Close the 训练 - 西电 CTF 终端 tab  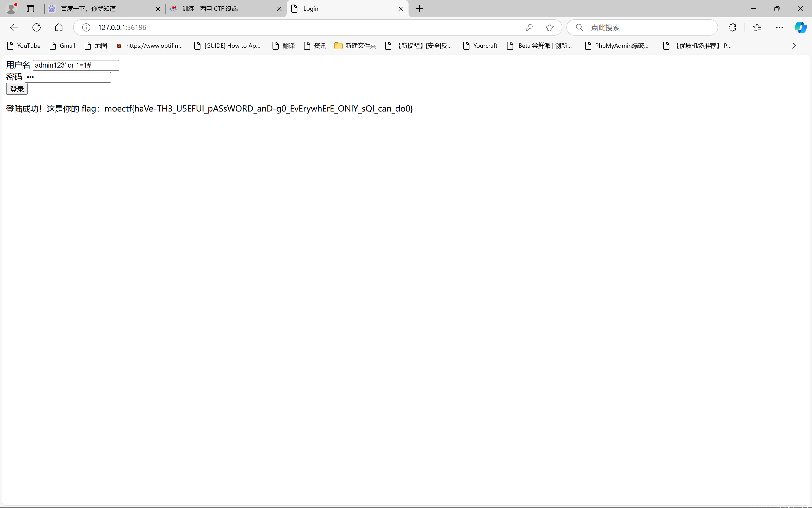(279, 9)
